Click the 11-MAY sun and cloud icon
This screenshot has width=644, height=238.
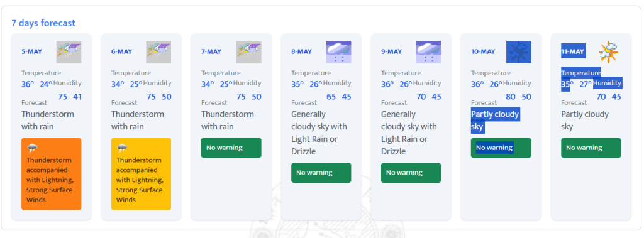[609, 51]
